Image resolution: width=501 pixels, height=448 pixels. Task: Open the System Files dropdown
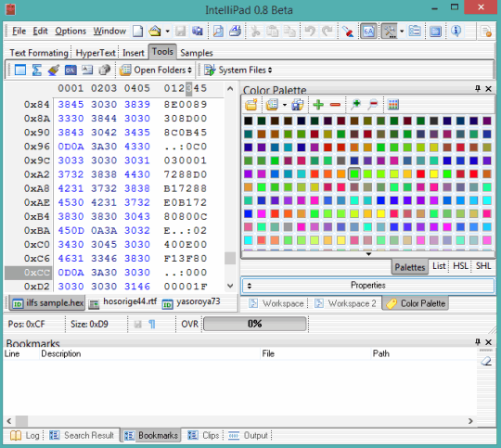coord(238,70)
